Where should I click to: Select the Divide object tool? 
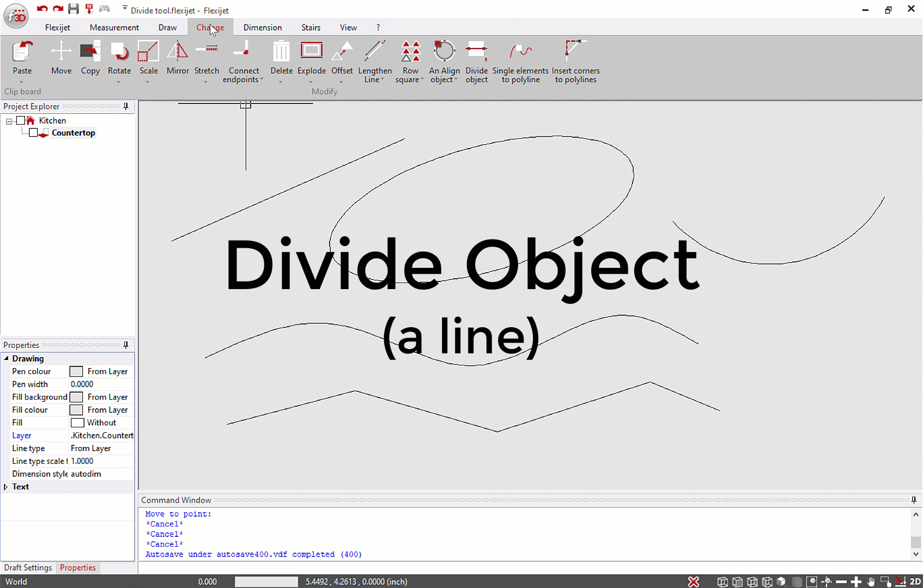click(476, 60)
